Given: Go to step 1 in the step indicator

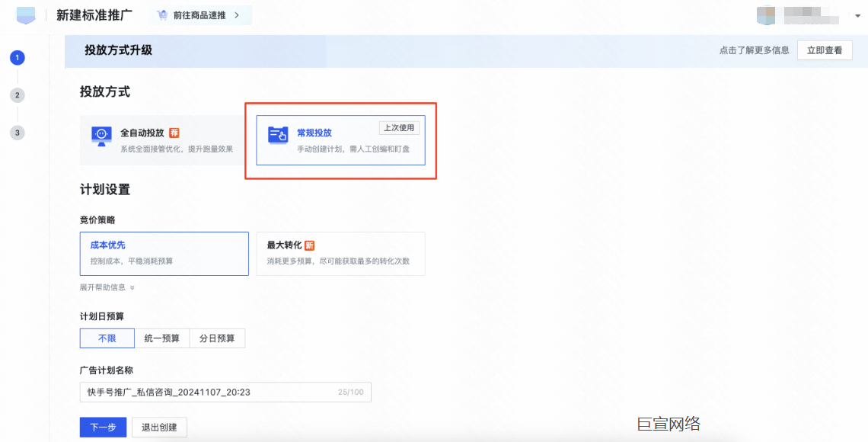Looking at the screenshot, I should pos(18,58).
